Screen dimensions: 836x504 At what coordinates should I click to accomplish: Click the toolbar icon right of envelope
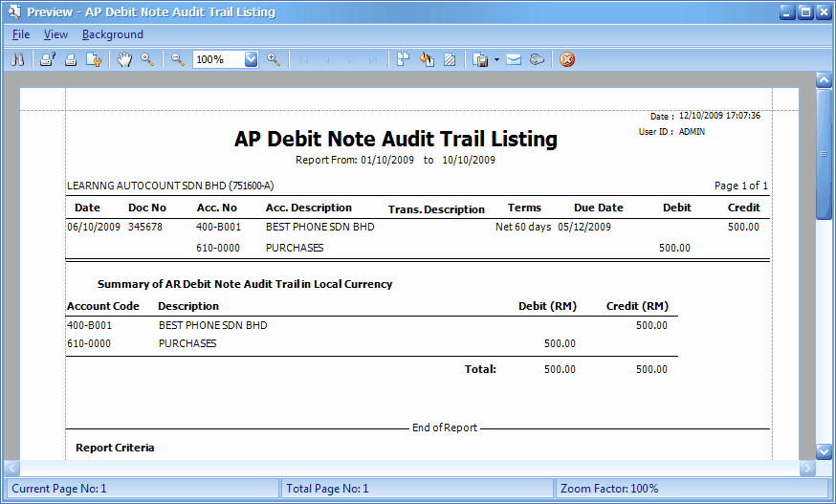[537, 59]
